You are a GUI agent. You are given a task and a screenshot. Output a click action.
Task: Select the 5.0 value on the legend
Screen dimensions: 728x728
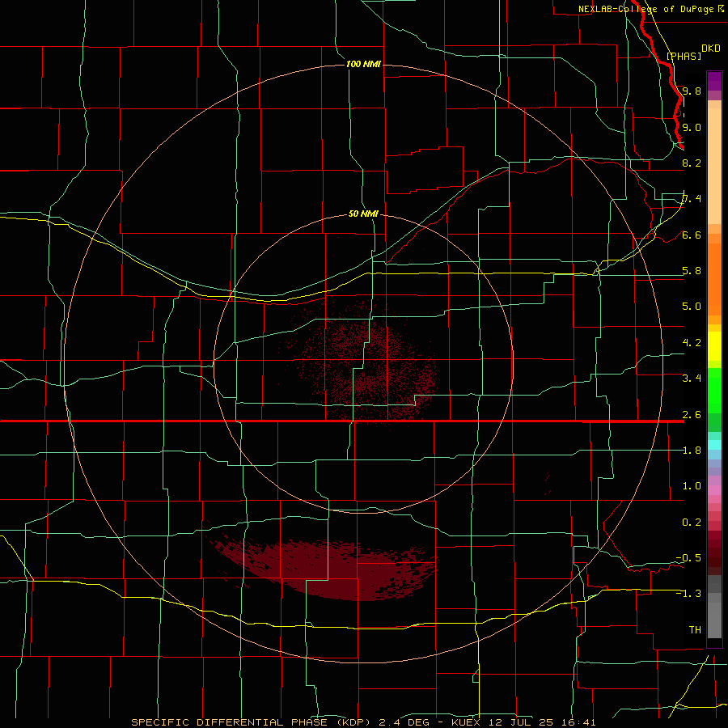pos(692,307)
